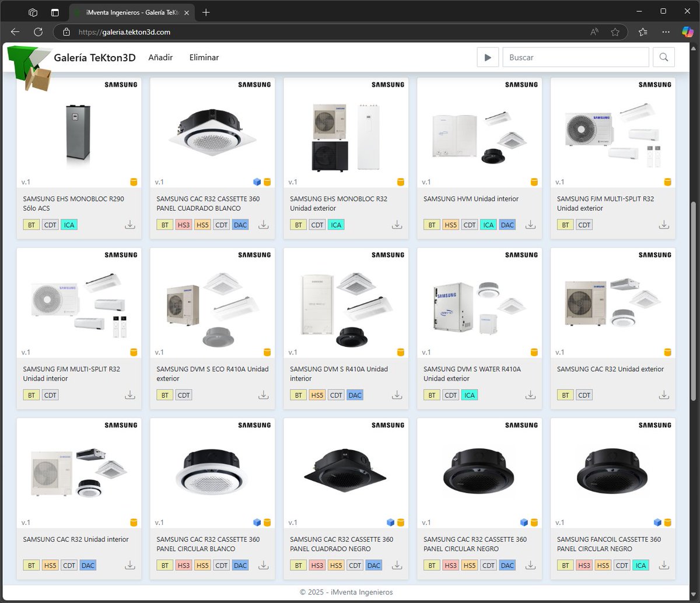The height and width of the screenshot is (603, 700).
Task: Download SAMSUNG CAC R32 CASSETTE 360 PANEL CUADRADO BLANCO
Action: [264, 225]
